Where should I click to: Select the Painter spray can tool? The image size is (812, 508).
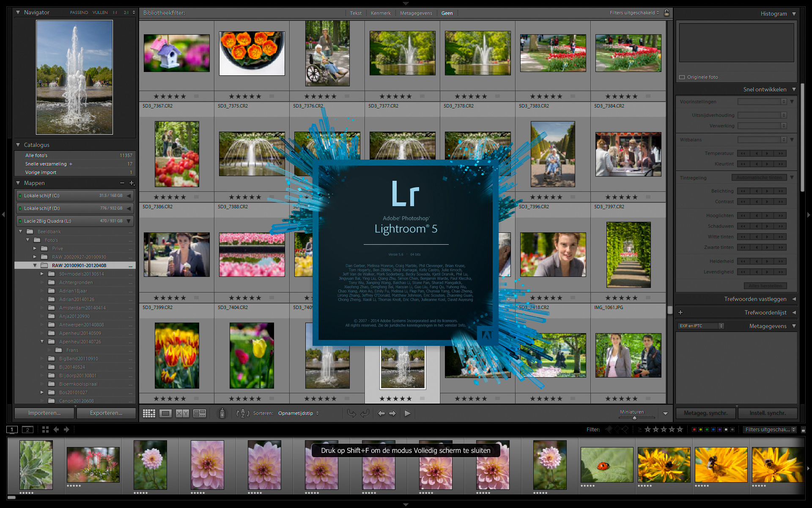222,413
